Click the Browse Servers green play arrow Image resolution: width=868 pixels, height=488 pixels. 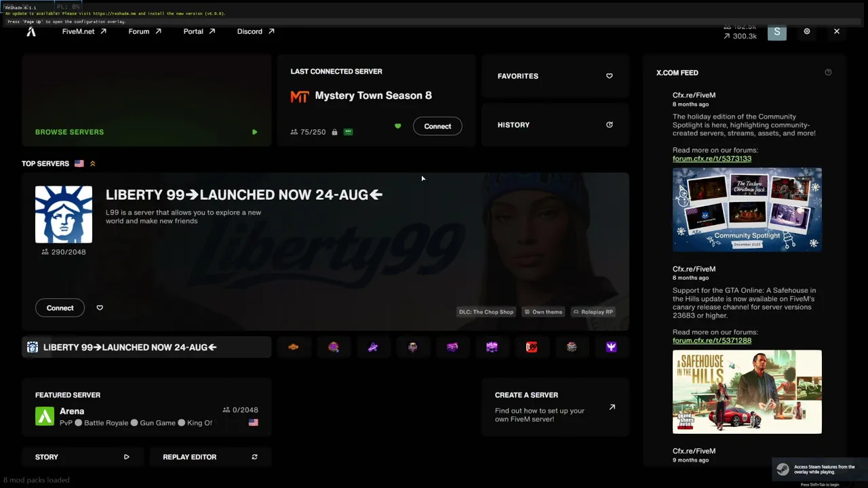[x=254, y=132]
